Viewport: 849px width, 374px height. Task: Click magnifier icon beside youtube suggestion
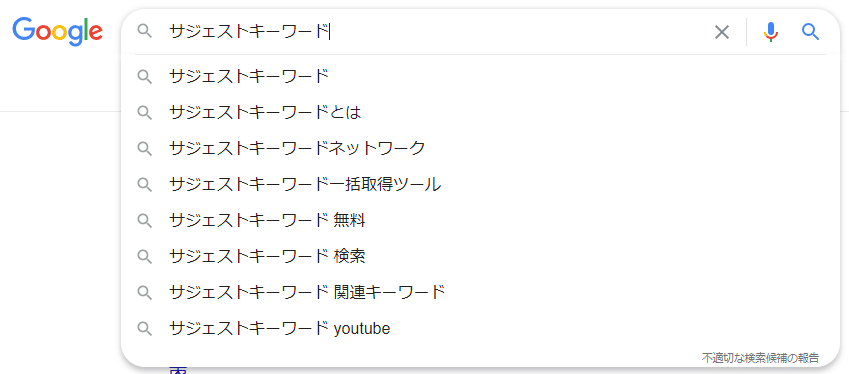145,328
